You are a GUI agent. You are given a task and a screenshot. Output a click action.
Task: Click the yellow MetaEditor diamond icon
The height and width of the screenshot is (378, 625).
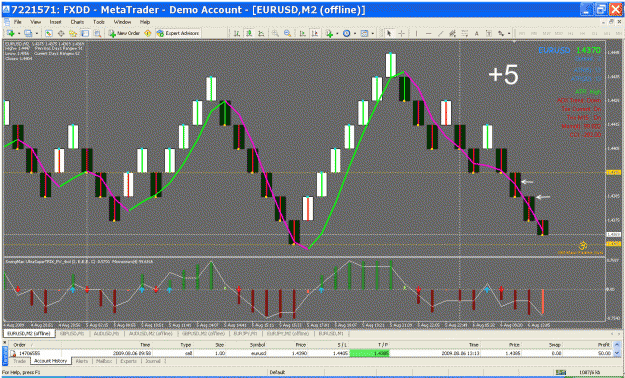click(x=148, y=33)
